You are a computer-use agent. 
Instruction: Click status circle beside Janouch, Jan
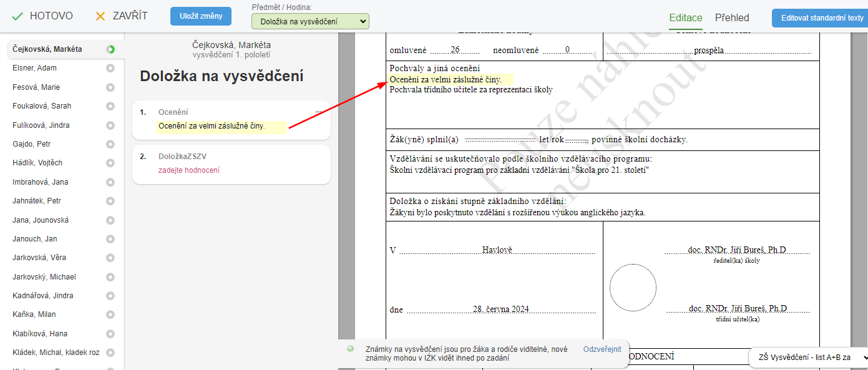pyautogui.click(x=110, y=239)
